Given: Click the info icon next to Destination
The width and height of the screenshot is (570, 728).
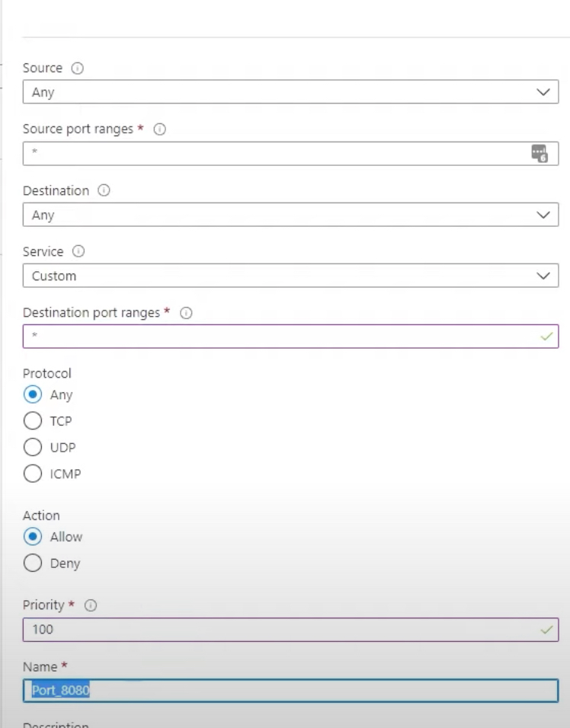Looking at the screenshot, I should pos(104,190).
